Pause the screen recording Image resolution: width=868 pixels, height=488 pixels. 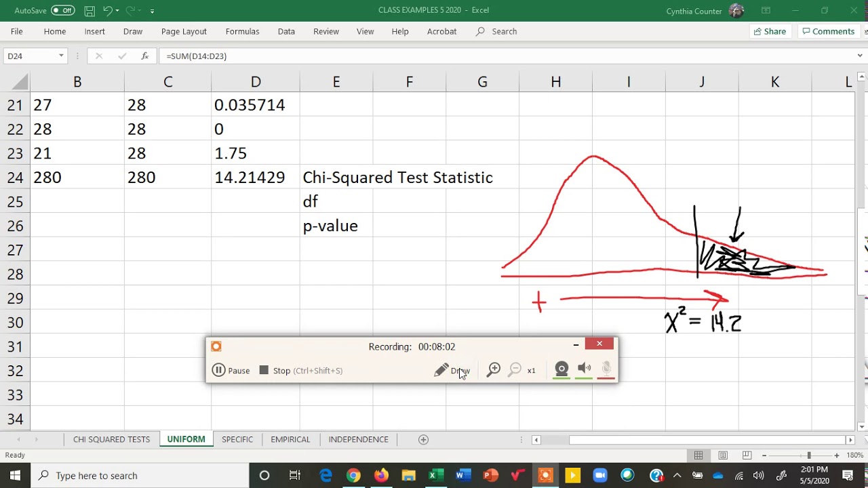231,370
